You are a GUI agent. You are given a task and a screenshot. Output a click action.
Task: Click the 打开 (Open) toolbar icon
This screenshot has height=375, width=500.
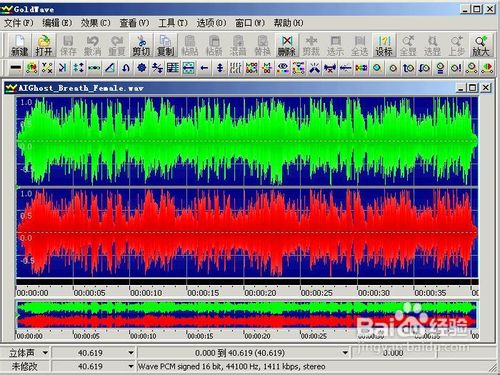pos(44,45)
